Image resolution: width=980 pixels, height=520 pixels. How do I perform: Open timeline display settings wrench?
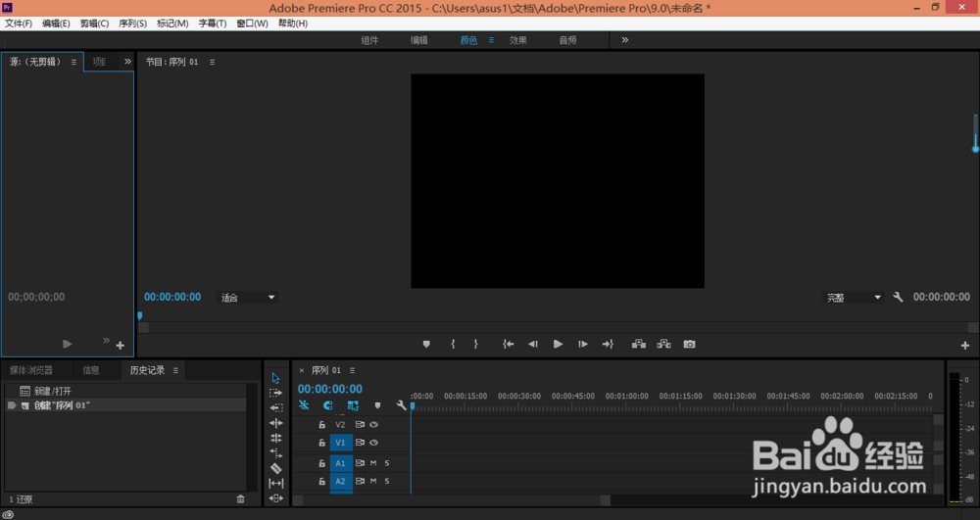click(x=401, y=405)
